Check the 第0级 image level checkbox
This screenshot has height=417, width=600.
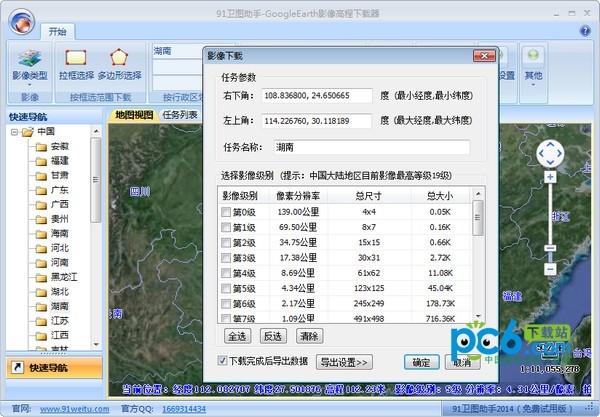click(226, 212)
